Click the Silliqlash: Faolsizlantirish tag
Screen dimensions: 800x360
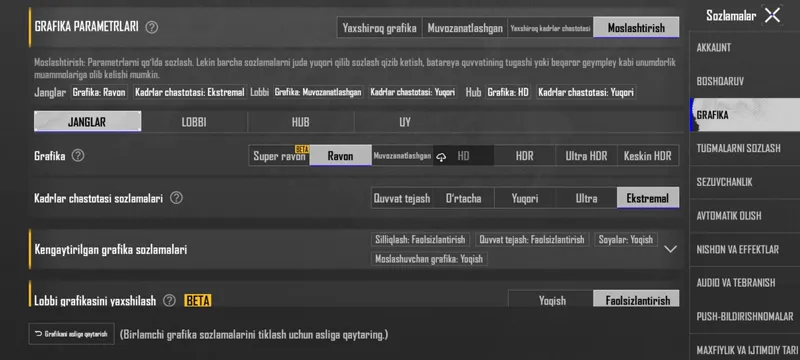point(421,239)
